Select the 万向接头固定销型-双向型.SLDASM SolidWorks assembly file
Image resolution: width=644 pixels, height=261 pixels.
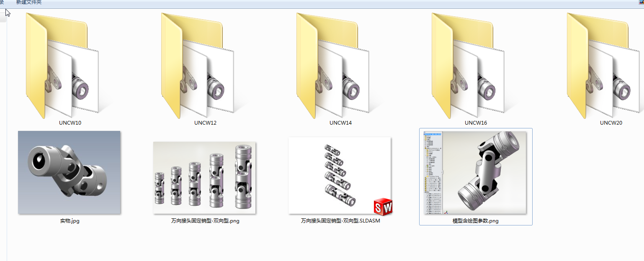340,176
